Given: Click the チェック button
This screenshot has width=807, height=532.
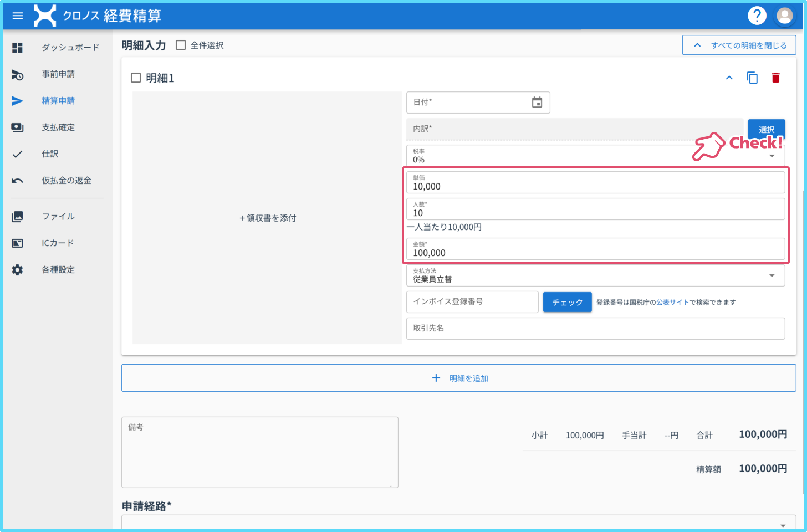Looking at the screenshot, I should [x=568, y=302].
